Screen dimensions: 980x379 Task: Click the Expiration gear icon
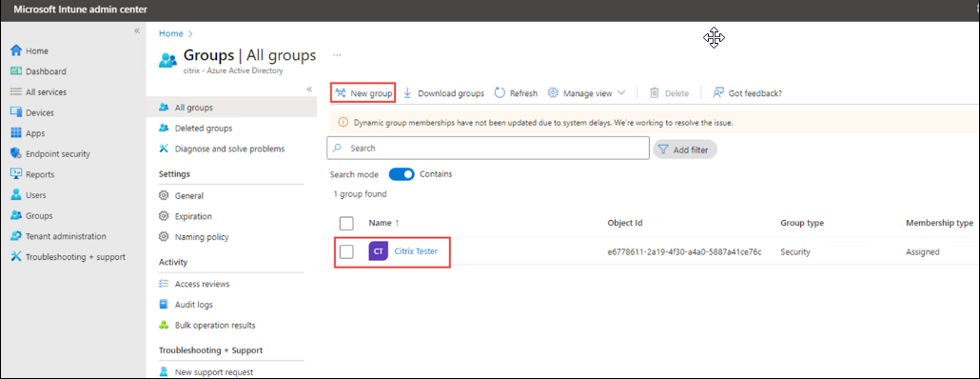165,216
